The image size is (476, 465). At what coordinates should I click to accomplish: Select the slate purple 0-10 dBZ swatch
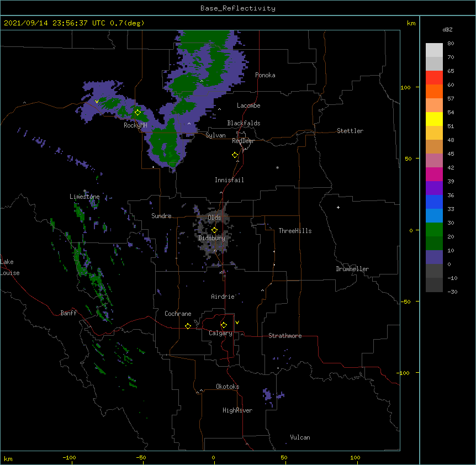434,257
